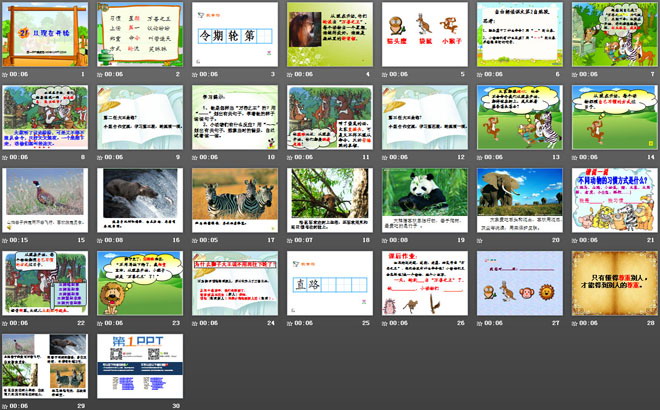Click the transition star icon under slide 11
The height and width of the screenshot is (410, 660).
pyautogui.click(x=290, y=157)
